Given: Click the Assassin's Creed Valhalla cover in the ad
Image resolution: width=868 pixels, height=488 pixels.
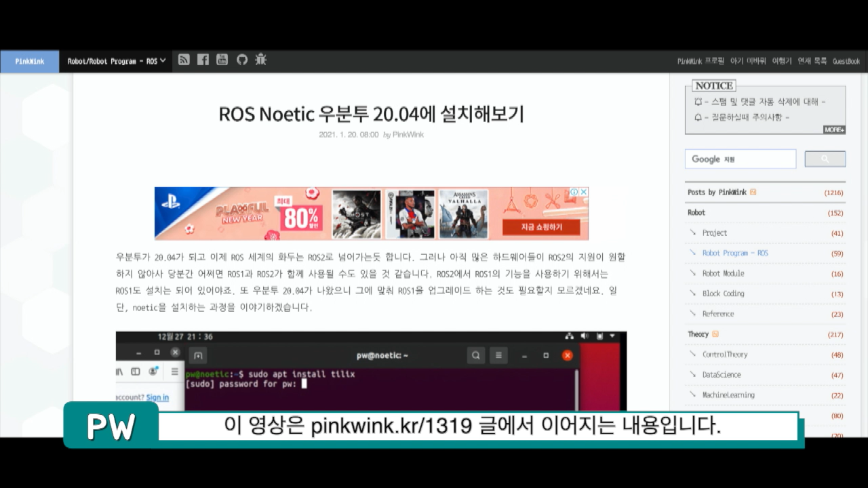Looking at the screenshot, I should (x=464, y=214).
